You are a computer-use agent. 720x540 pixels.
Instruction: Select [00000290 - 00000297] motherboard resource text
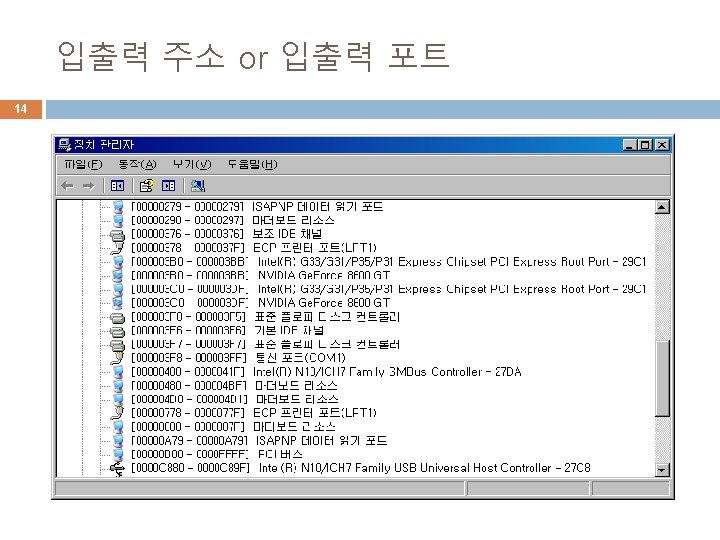click(x=233, y=220)
